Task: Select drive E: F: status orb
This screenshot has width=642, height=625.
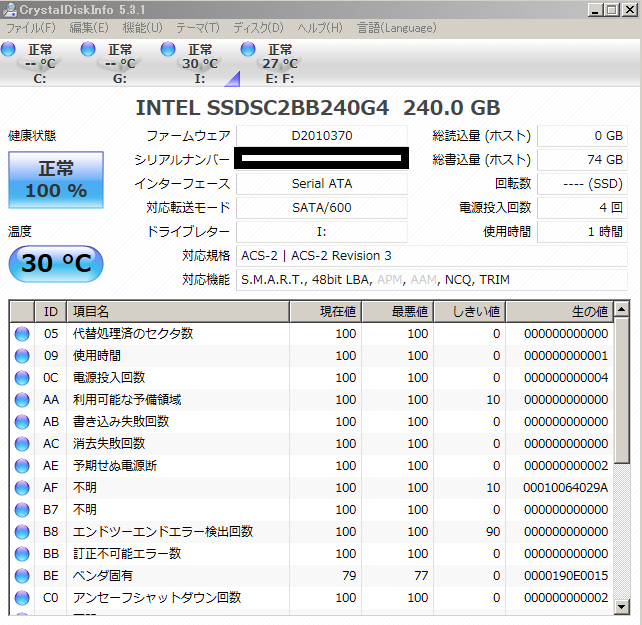Action: pos(248,49)
